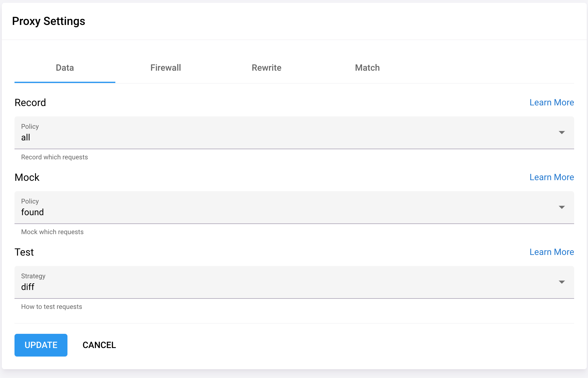The image size is (588, 378).
Task: Click the Record section heading
Action: click(x=30, y=102)
